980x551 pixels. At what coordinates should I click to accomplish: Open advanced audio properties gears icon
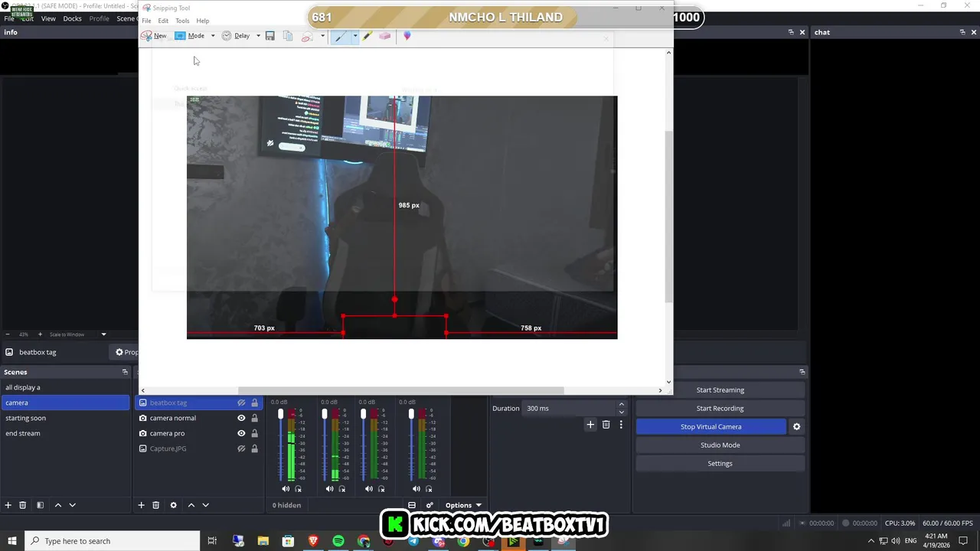[x=430, y=505]
